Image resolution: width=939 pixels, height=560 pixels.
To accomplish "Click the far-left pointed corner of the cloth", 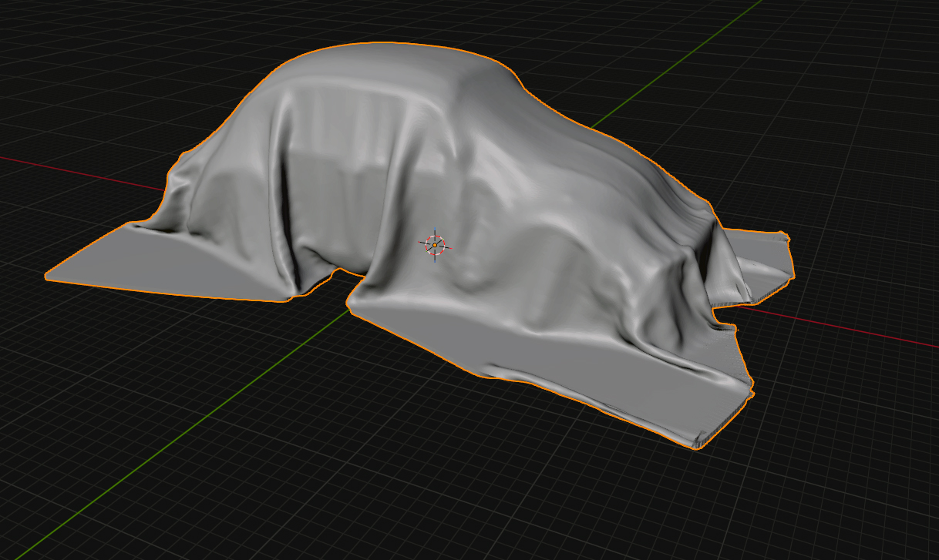I will [x=48, y=274].
